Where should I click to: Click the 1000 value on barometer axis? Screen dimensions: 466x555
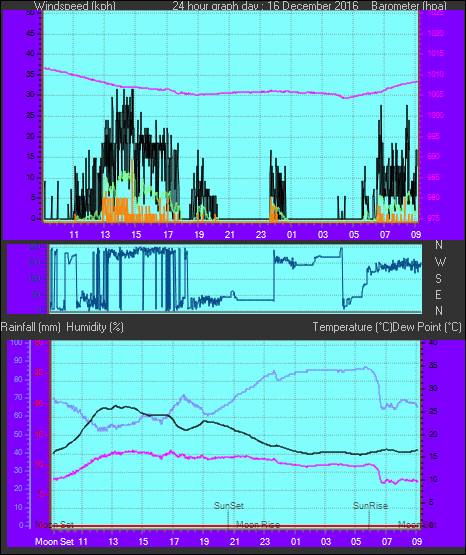point(436,115)
